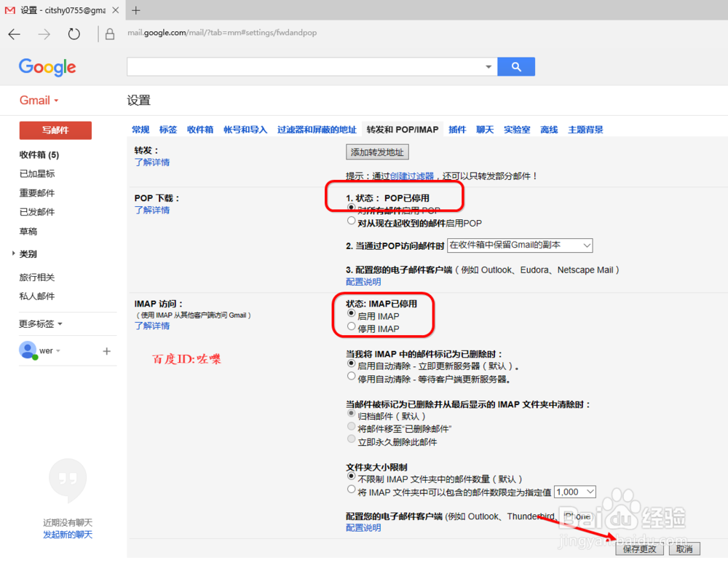
Task: Open the Gmail product dropdown
Action: (39, 101)
